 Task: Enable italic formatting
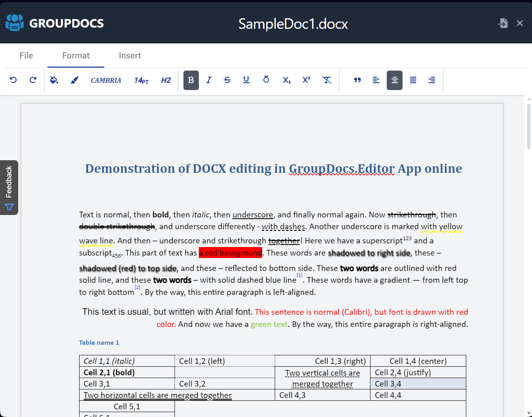coord(208,80)
